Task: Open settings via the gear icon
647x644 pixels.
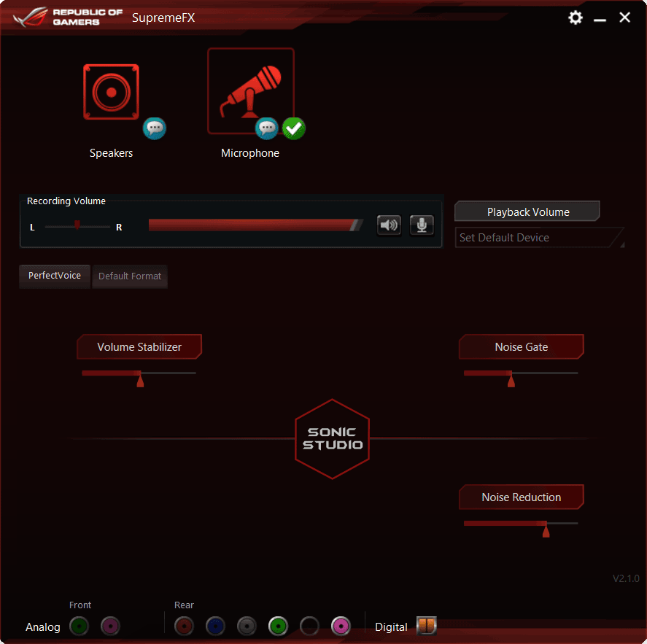Action: coord(576,18)
